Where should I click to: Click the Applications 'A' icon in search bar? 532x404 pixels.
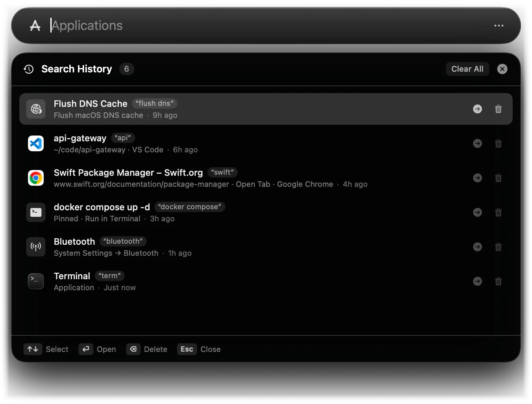(x=35, y=26)
